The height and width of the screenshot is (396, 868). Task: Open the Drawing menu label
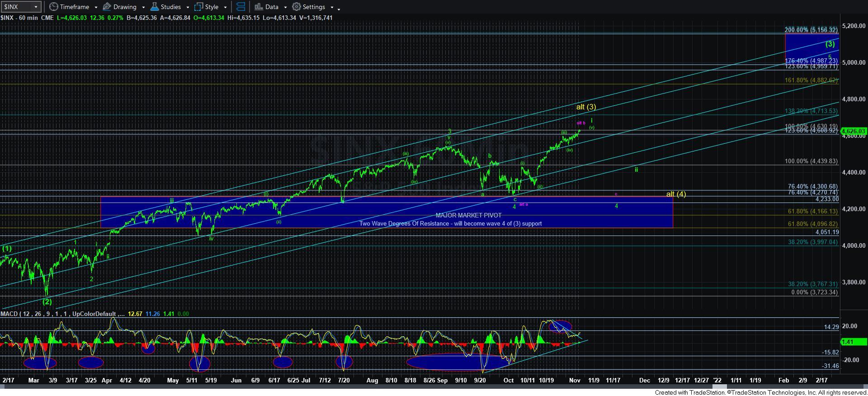(125, 7)
